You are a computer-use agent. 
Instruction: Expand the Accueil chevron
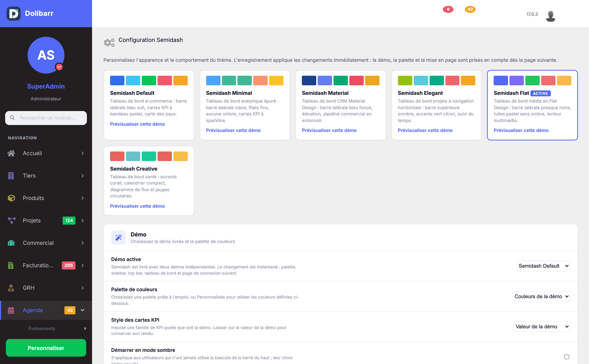[83, 153]
